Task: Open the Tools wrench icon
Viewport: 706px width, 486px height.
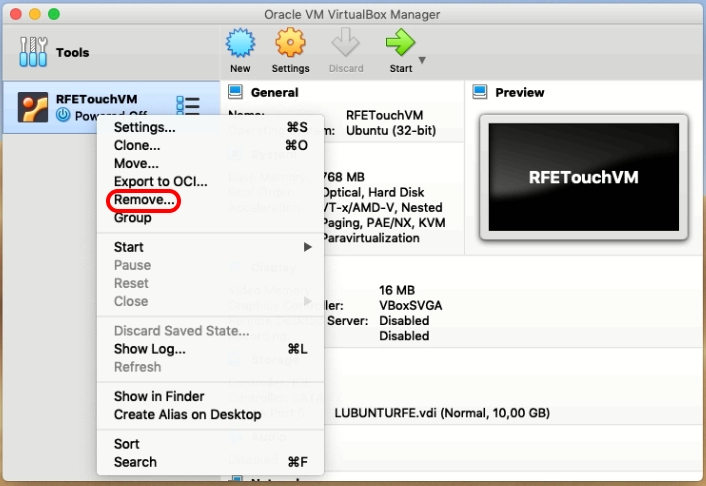Action: [33, 53]
